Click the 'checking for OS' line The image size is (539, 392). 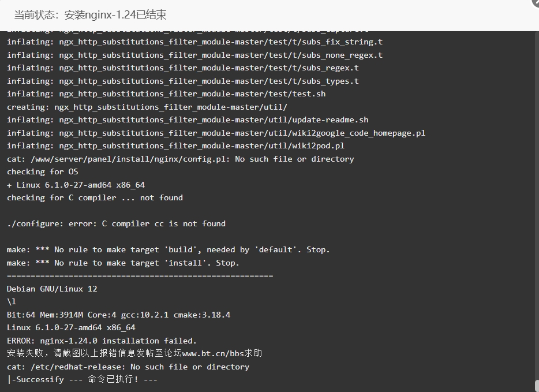(x=43, y=171)
